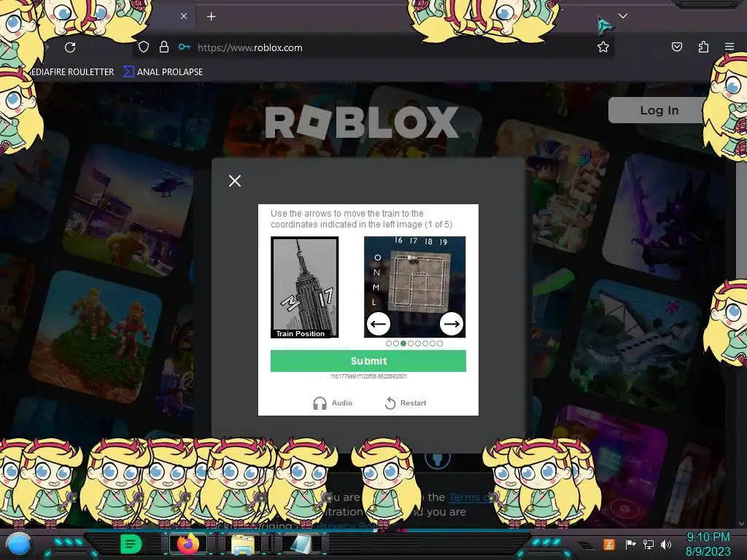747x560 pixels.
Task: Open the tracking protection shield icon
Action: pyautogui.click(x=144, y=47)
